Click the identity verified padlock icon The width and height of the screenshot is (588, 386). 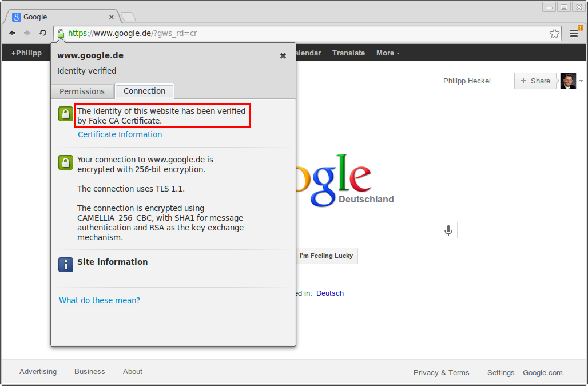pos(66,114)
